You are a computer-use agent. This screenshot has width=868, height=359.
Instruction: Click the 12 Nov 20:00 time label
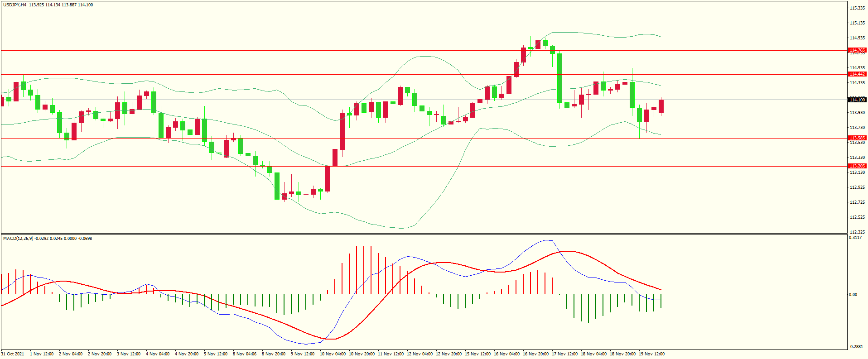(449, 354)
